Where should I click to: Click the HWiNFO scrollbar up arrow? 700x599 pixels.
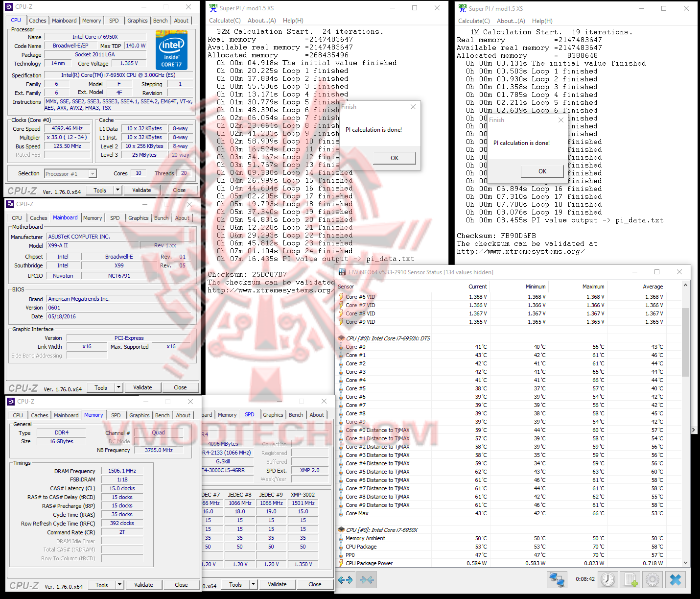pyautogui.click(x=685, y=286)
